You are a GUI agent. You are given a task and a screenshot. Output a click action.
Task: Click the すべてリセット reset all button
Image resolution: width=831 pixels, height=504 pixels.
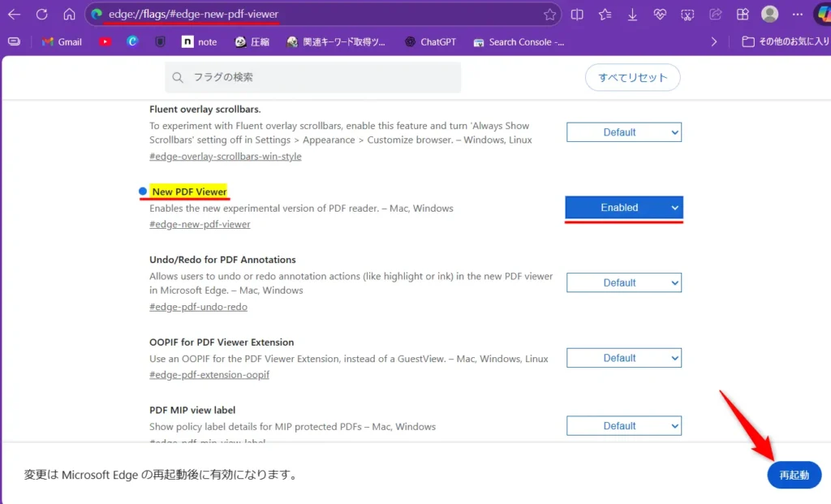click(x=632, y=78)
